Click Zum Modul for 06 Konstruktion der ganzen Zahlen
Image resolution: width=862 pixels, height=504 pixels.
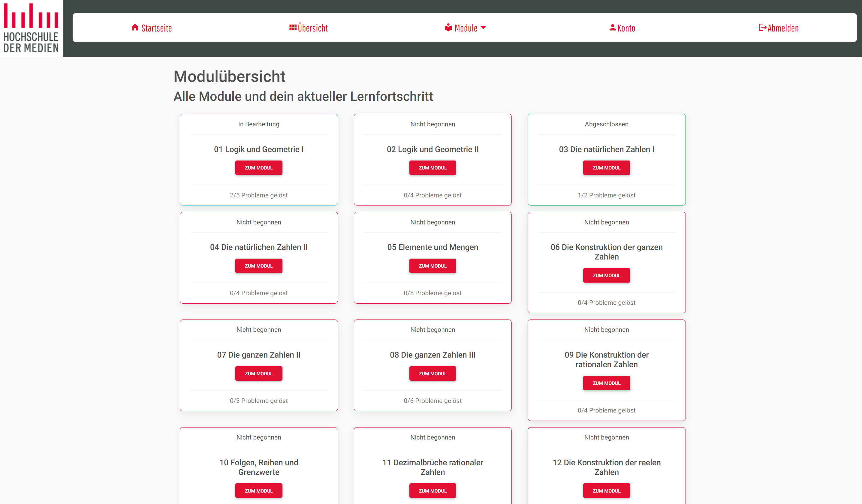click(607, 275)
